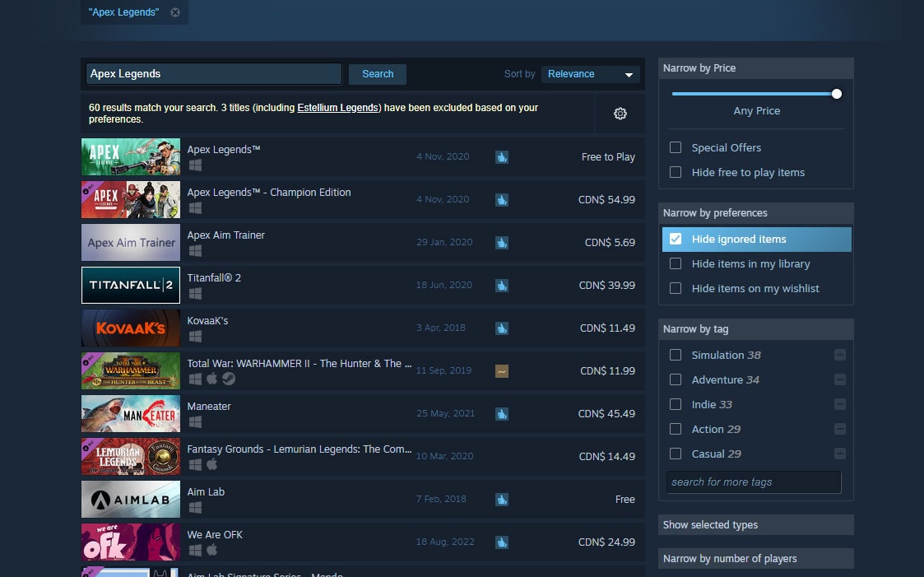The height and width of the screenshot is (577, 924).
Task: Open the Sort by Relevance dropdown
Action: click(x=590, y=74)
